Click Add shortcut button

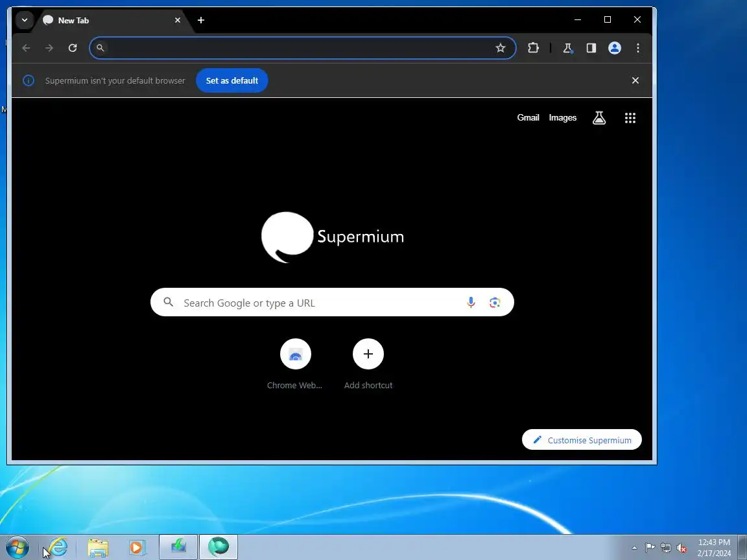coord(368,364)
